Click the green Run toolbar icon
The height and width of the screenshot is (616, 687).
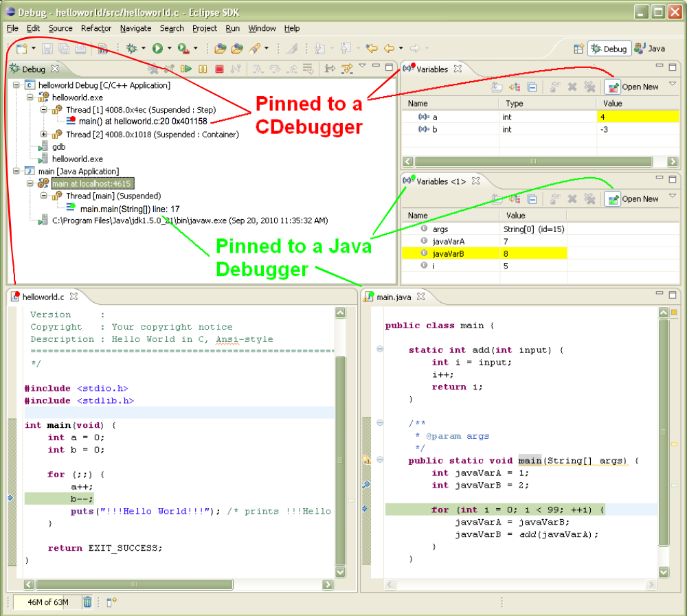tap(158, 48)
